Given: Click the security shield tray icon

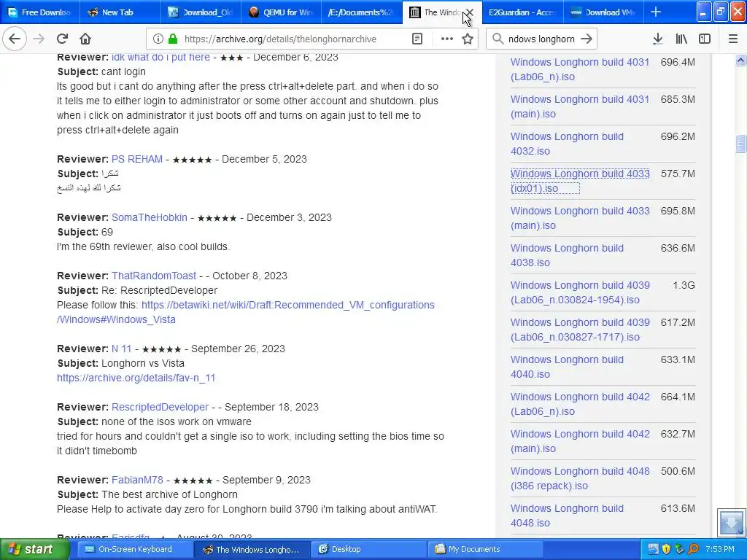Looking at the screenshot, I should coord(666,549).
